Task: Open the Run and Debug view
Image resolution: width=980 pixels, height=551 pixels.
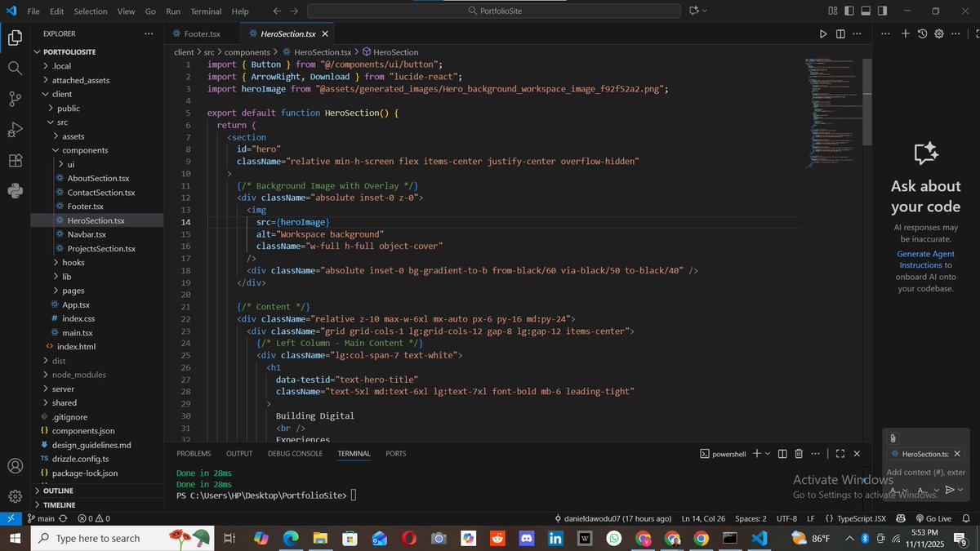Action: click(x=15, y=130)
